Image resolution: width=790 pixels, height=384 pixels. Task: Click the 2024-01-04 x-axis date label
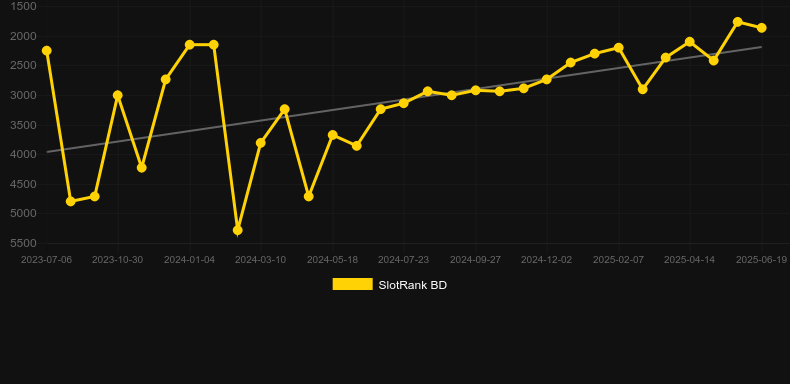point(189,260)
